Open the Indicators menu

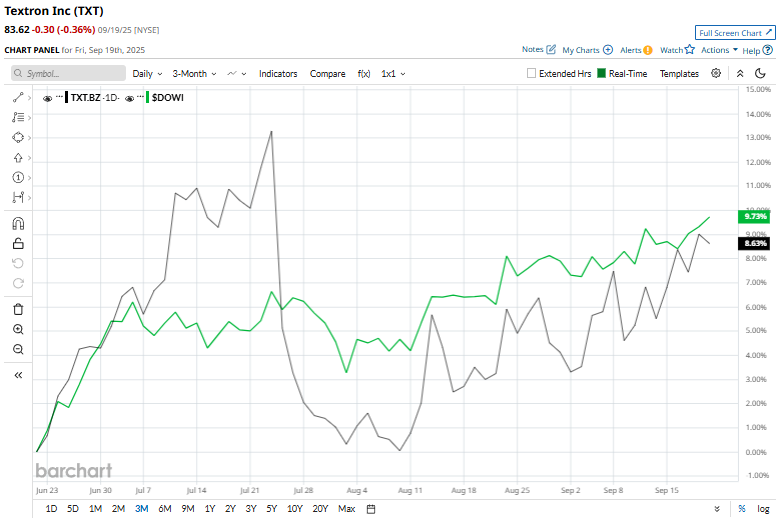coord(278,73)
